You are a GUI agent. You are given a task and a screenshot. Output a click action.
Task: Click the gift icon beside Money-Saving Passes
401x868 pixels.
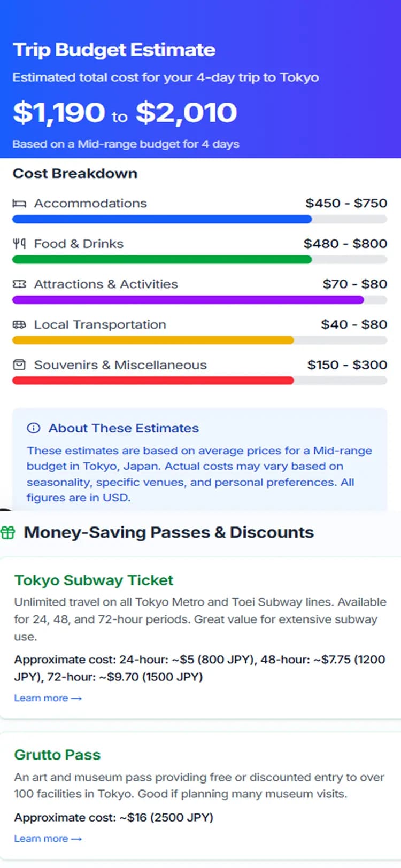8,532
